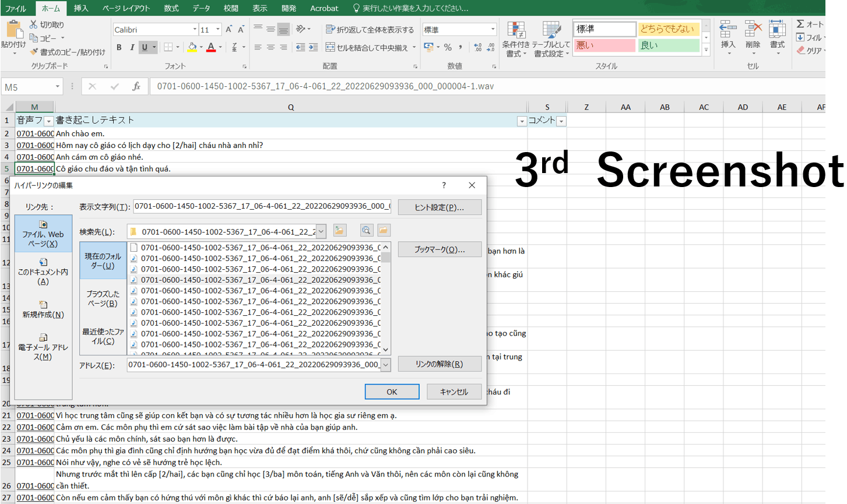The image size is (847, 504).
Task: Open Delete cells (削除) button
Action: click(753, 38)
